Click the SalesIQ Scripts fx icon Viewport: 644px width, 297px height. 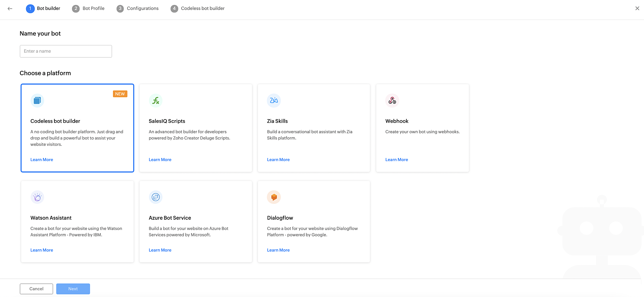(x=156, y=101)
